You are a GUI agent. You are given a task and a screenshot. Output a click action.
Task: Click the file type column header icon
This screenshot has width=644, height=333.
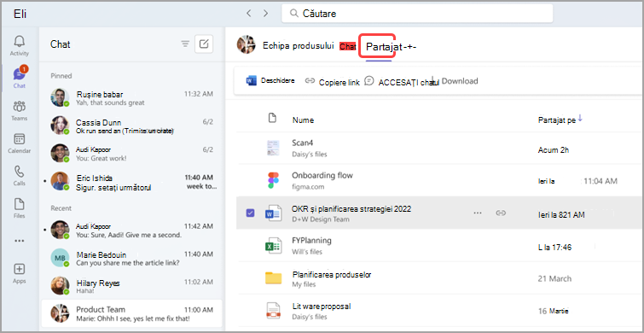tap(272, 119)
